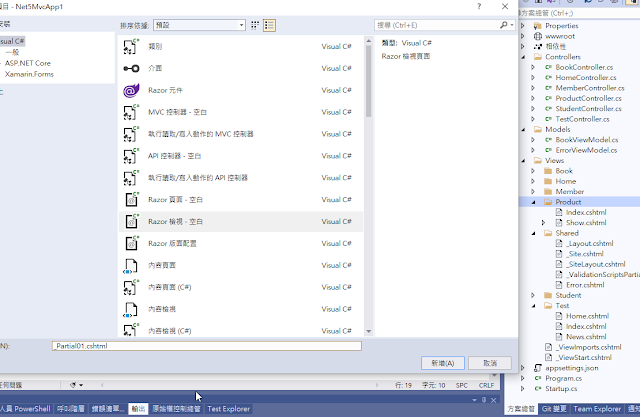Select the 內容頁面 template icon
Image resolution: width=640 pixels, height=417 pixels.
tap(131, 266)
